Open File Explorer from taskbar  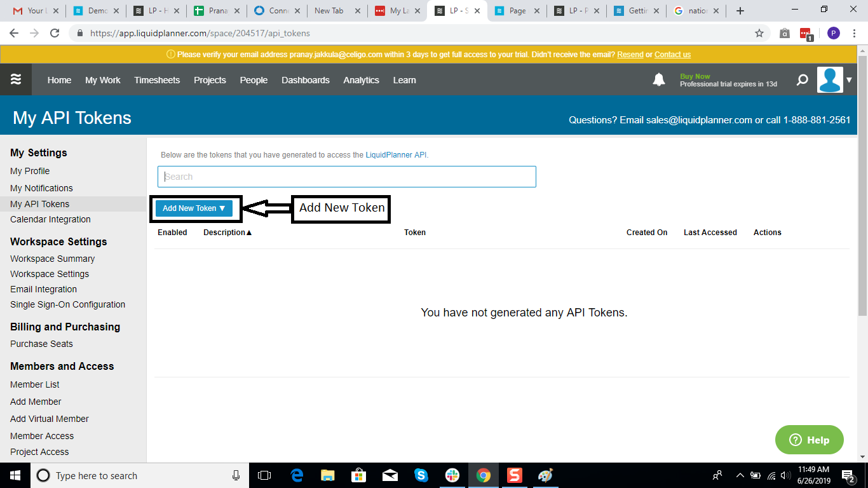point(328,475)
